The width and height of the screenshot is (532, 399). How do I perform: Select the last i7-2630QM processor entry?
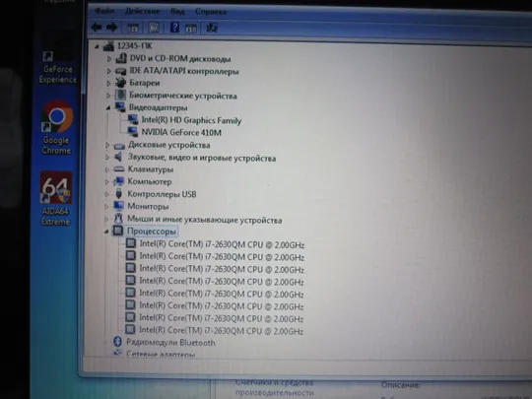tap(222, 330)
